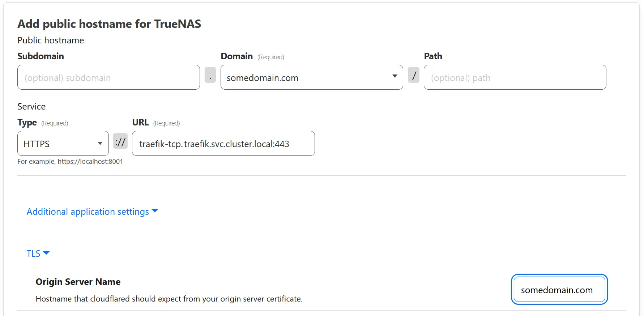
Task: Click the :// protocol separator box
Action: click(x=120, y=141)
